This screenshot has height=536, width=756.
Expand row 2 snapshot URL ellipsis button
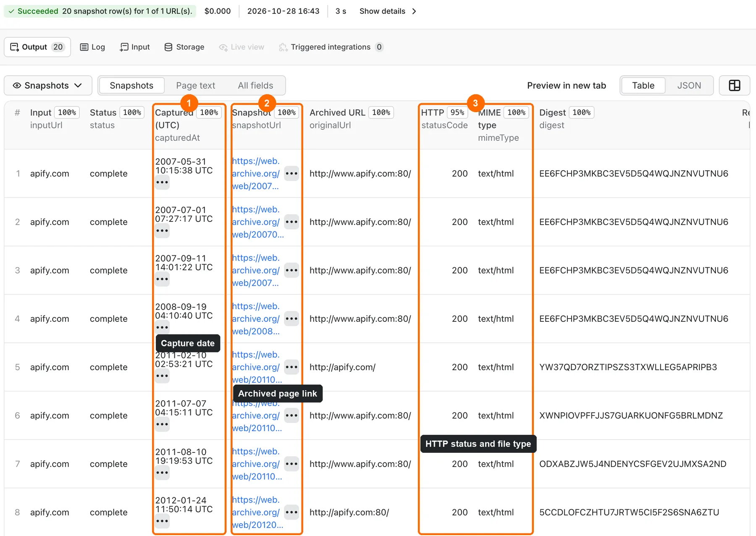[291, 222]
